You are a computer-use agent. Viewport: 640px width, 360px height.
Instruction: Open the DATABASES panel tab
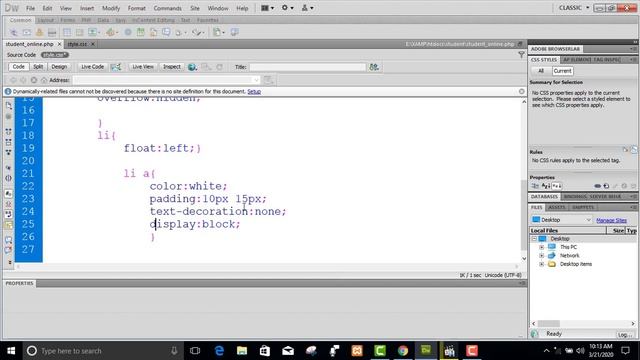click(x=544, y=197)
